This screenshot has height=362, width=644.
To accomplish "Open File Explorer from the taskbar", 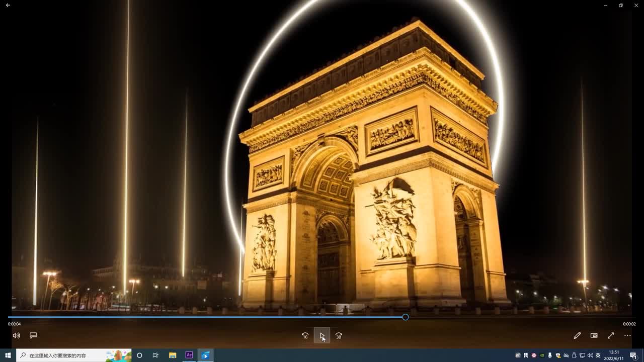I will 173,355.
